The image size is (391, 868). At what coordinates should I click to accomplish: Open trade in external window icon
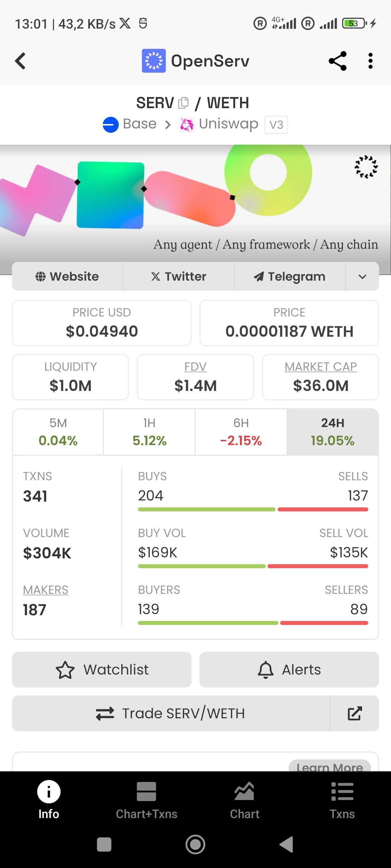354,713
